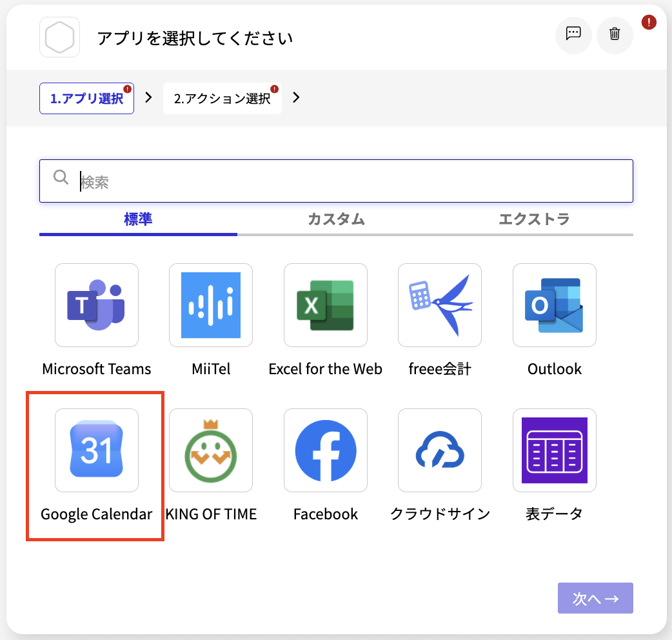Select the クラウドサイン app icon
Image resolution: width=672 pixels, height=640 pixels.
click(x=440, y=450)
